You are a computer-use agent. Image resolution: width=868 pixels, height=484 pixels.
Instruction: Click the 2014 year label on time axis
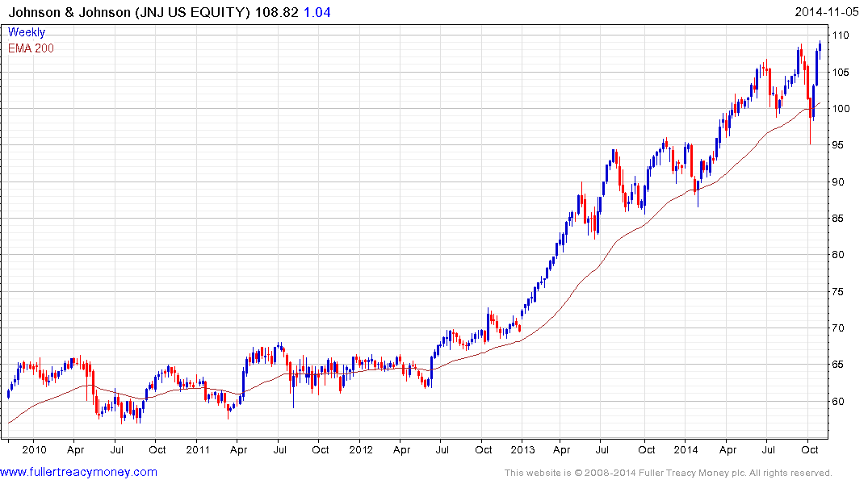tap(686, 449)
